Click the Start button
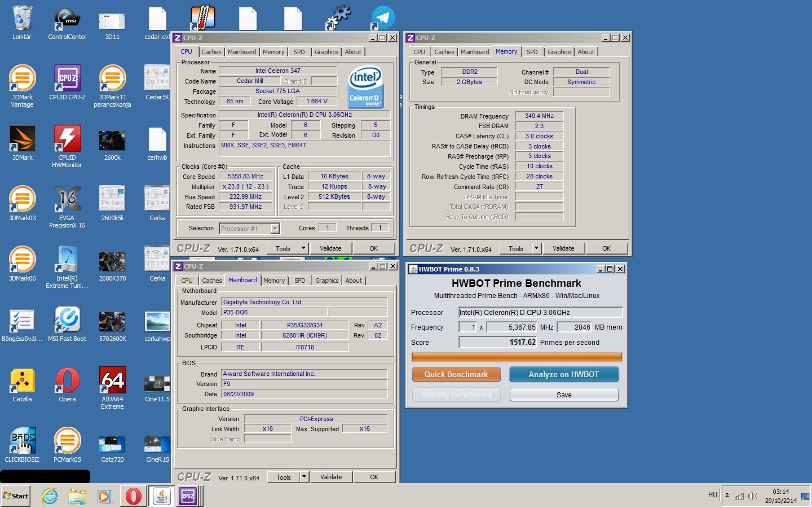Screen dimensions: 812x508 pos(16,496)
